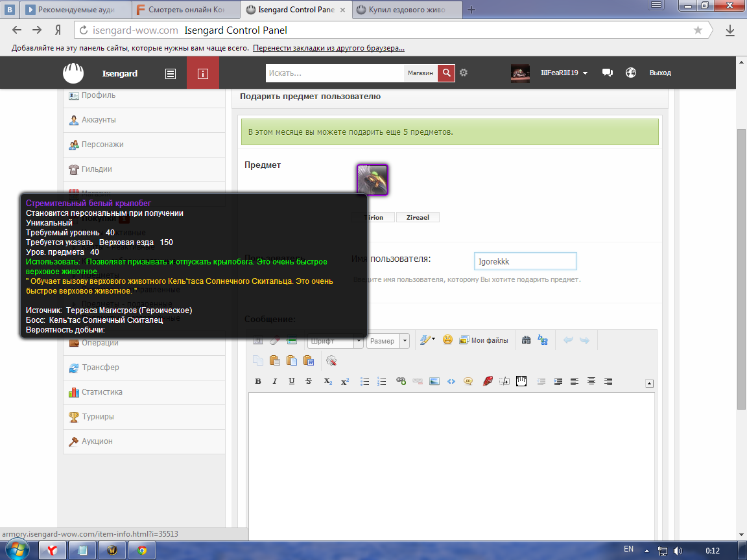
Task: Click the purple-bordered item thumbnail
Action: [373, 180]
